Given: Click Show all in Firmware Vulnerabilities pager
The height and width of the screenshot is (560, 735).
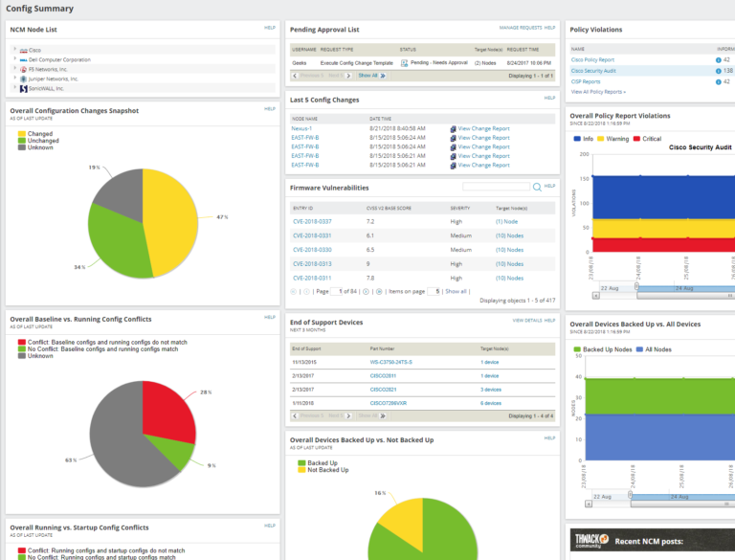Looking at the screenshot, I should pyautogui.click(x=456, y=291).
